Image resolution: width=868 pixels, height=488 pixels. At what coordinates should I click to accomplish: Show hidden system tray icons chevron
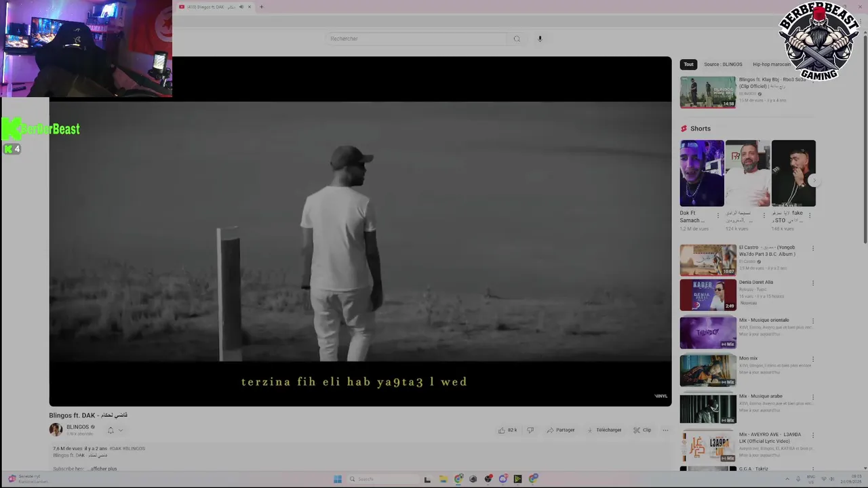coord(787,479)
